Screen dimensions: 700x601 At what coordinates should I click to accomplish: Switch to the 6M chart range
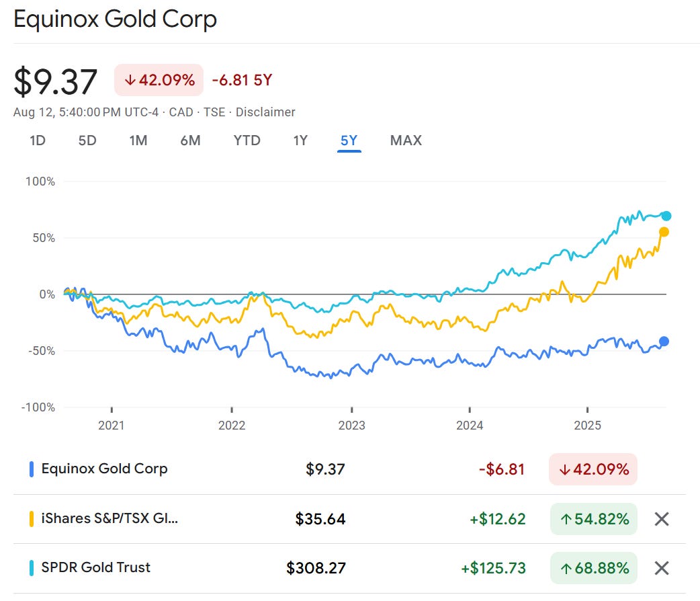click(190, 141)
